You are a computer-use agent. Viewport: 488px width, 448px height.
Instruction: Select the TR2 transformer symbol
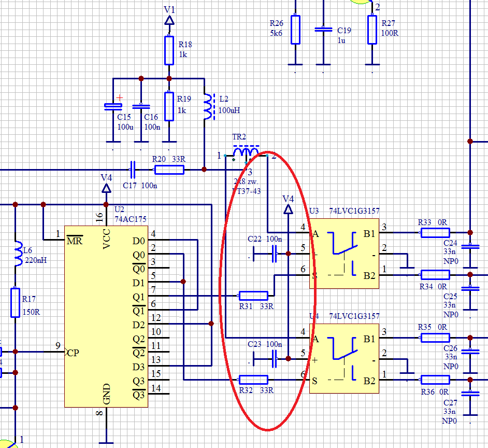[x=246, y=152]
